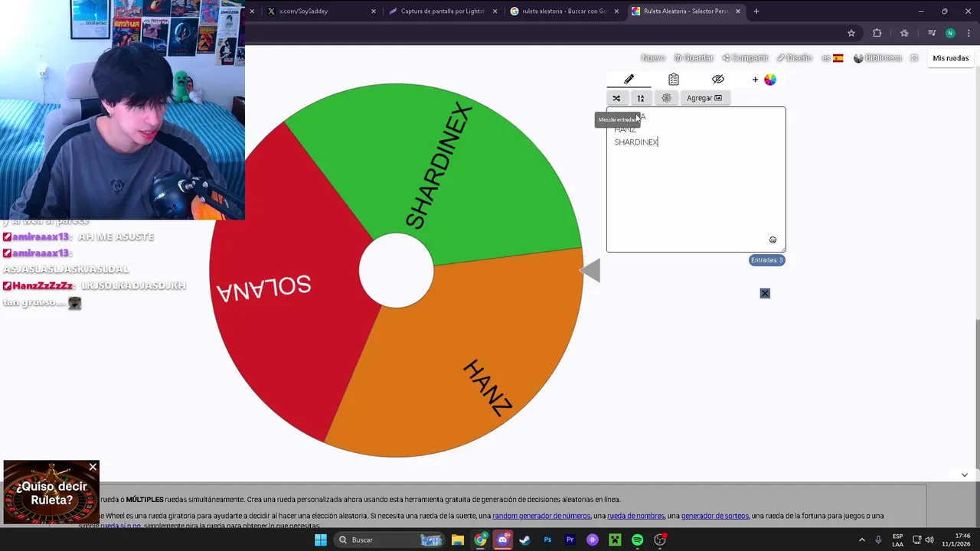Follow the 'random generador de números' link
Screen dimensions: 980x551
point(541,516)
